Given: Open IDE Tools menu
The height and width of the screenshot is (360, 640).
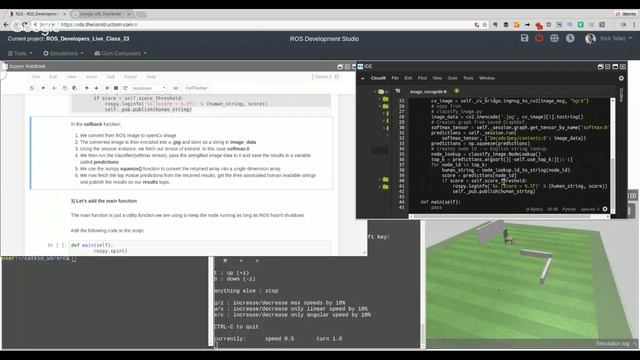Looking at the screenshot, I should (x=468, y=78).
